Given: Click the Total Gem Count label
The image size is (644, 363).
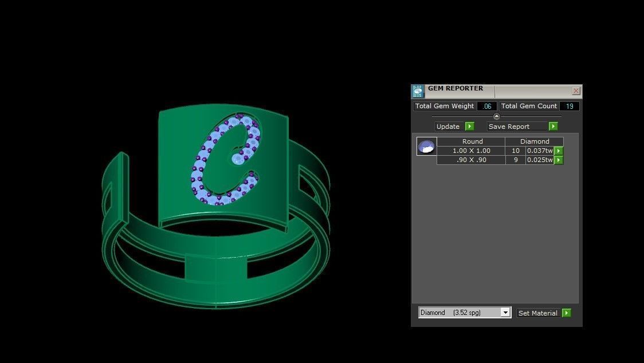Looking at the screenshot, I should [x=529, y=106].
